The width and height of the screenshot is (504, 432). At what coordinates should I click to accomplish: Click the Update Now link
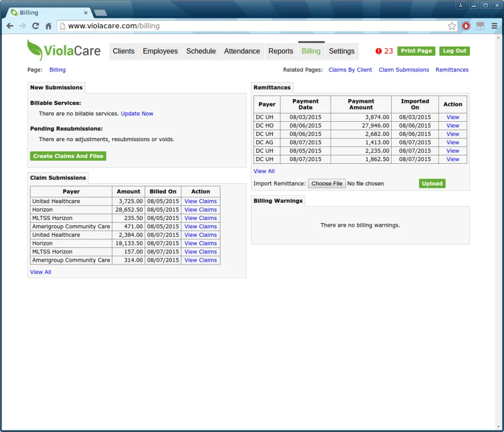[137, 113]
